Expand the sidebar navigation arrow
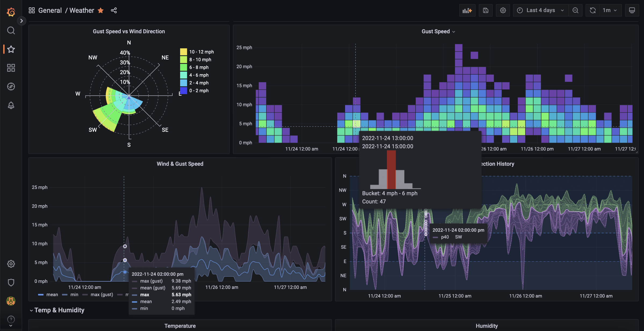Viewport: 644px width, 331px height. (x=21, y=21)
